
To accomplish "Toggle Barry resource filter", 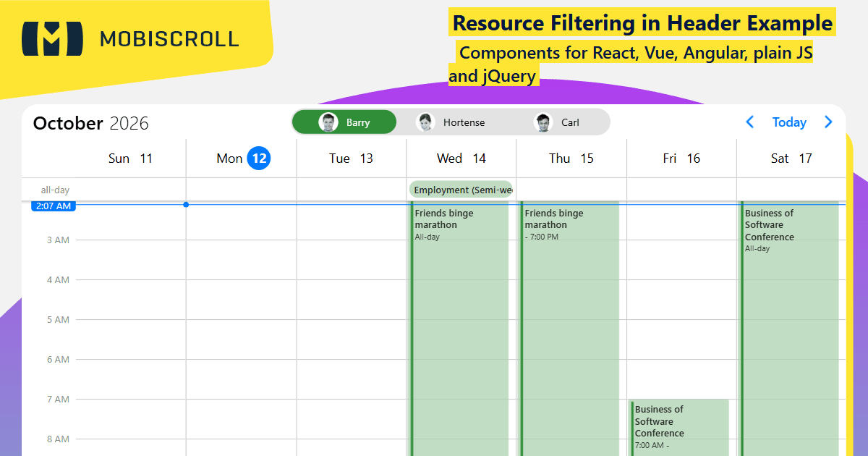I will tap(344, 122).
